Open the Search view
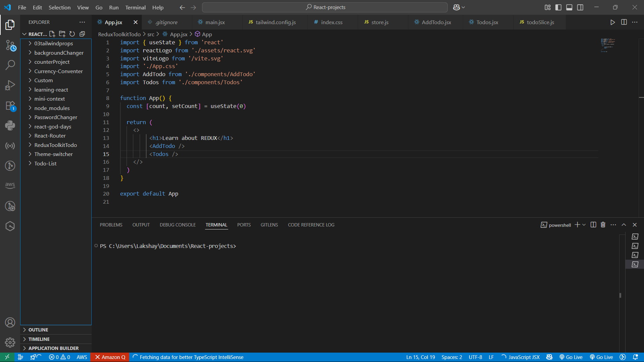 pyautogui.click(x=10, y=65)
